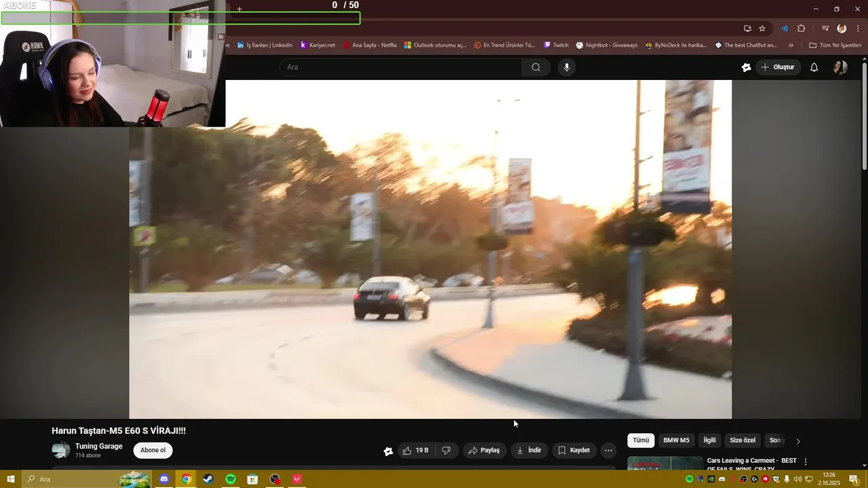Open the three-dot menu for Cars Leaving a Carmeet video

pyautogui.click(x=806, y=462)
